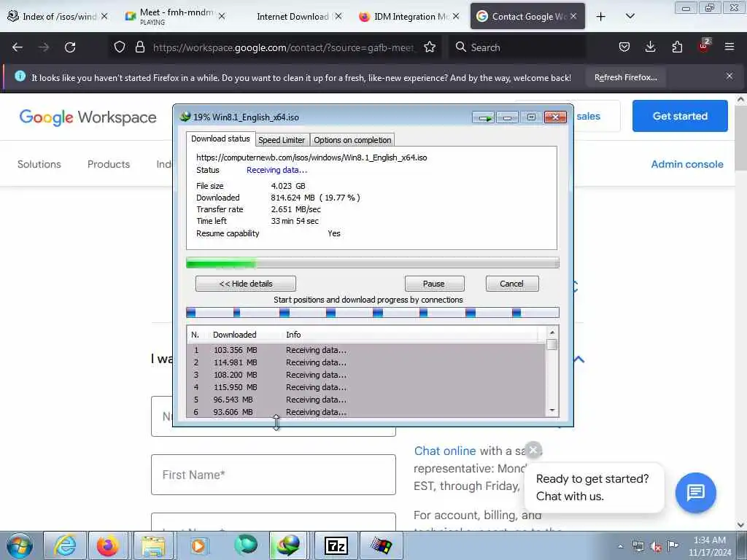This screenshot has width=747, height=560.
Task: Open the Speed Limiter tab
Action: 282,140
